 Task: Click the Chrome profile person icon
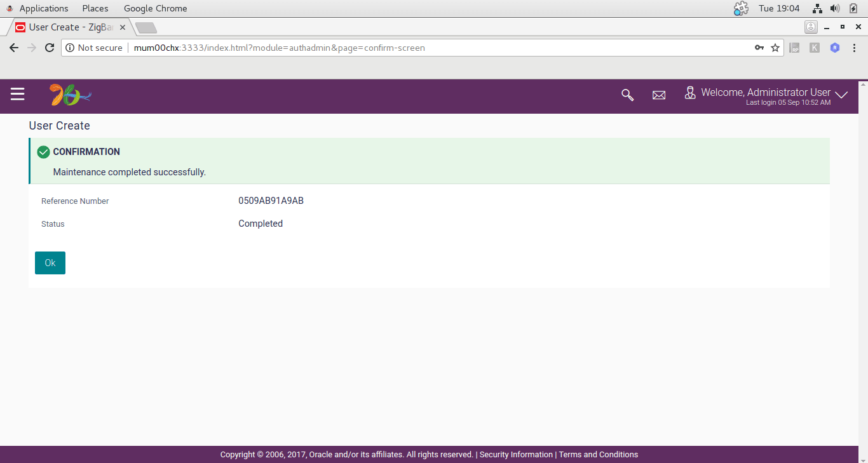point(811,27)
